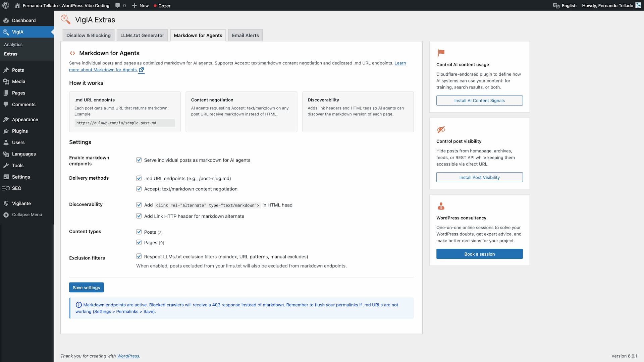Click the flag icon above Control AI content usage
This screenshot has height=362, width=644.
[x=440, y=53]
